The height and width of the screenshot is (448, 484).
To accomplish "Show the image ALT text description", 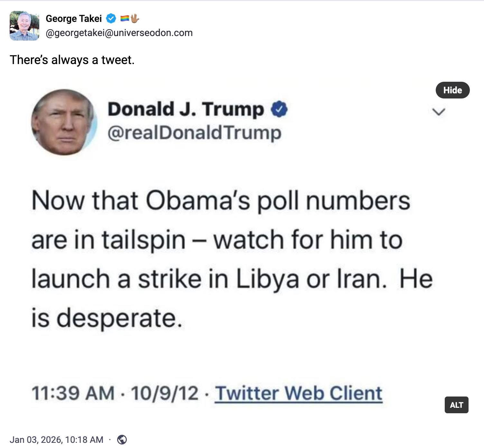I will point(456,405).
